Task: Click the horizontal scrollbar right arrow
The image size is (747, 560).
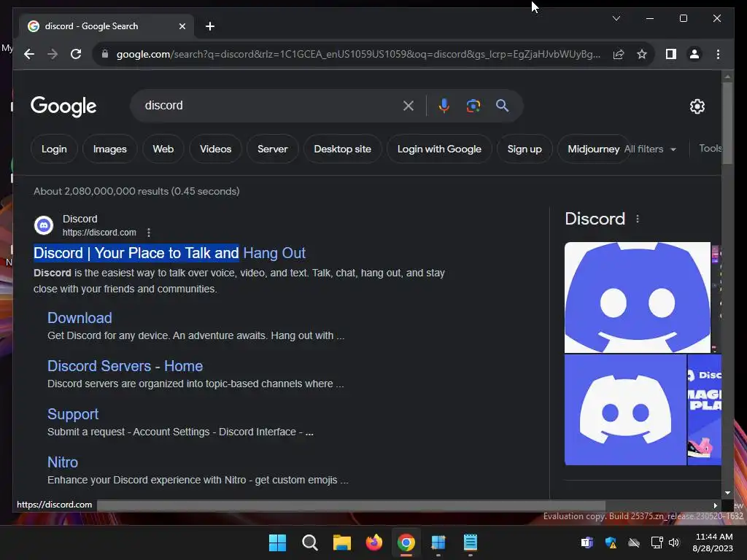Action: point(715,505)
